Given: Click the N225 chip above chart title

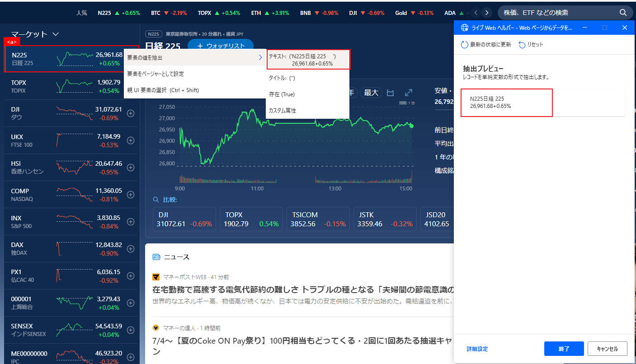Looking at the screenshot, I should (154, 34).
